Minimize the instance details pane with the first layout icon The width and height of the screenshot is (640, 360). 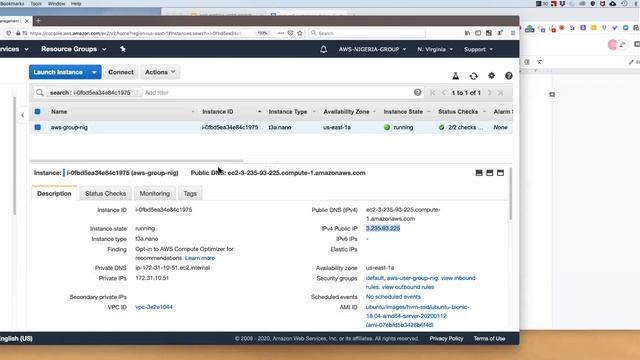479,173
